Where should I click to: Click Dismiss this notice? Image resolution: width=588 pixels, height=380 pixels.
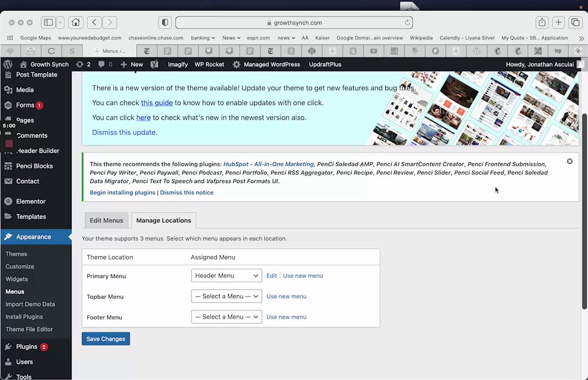pos(187,193)
